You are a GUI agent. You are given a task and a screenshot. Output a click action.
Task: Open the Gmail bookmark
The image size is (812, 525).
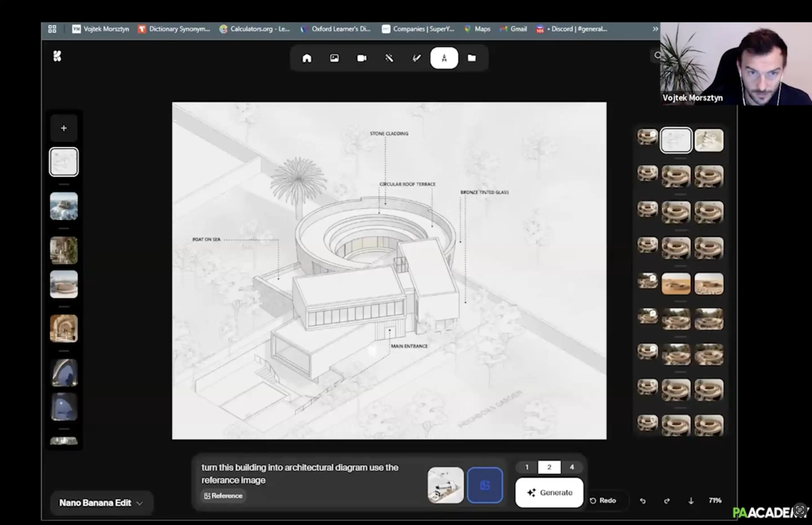514,29
